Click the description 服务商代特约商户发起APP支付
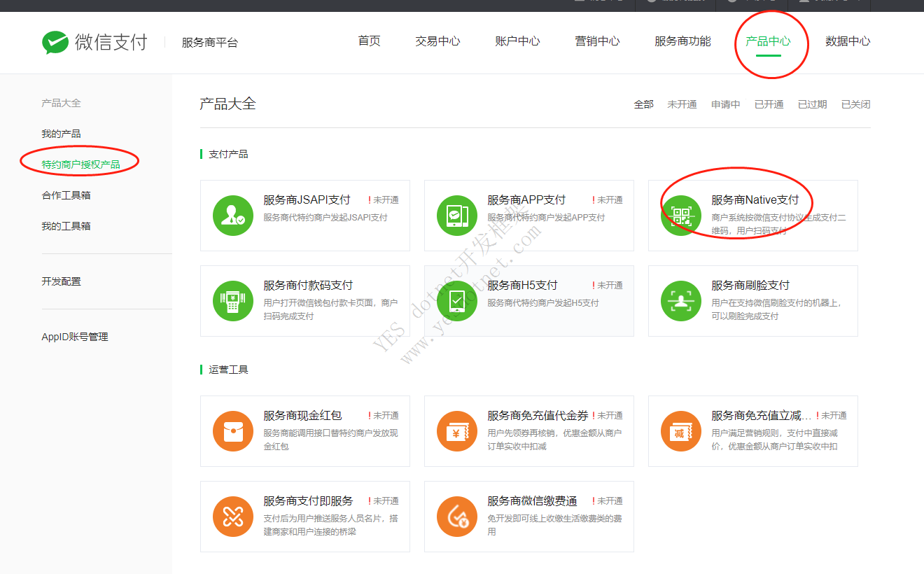 click(x=546, y=218)
